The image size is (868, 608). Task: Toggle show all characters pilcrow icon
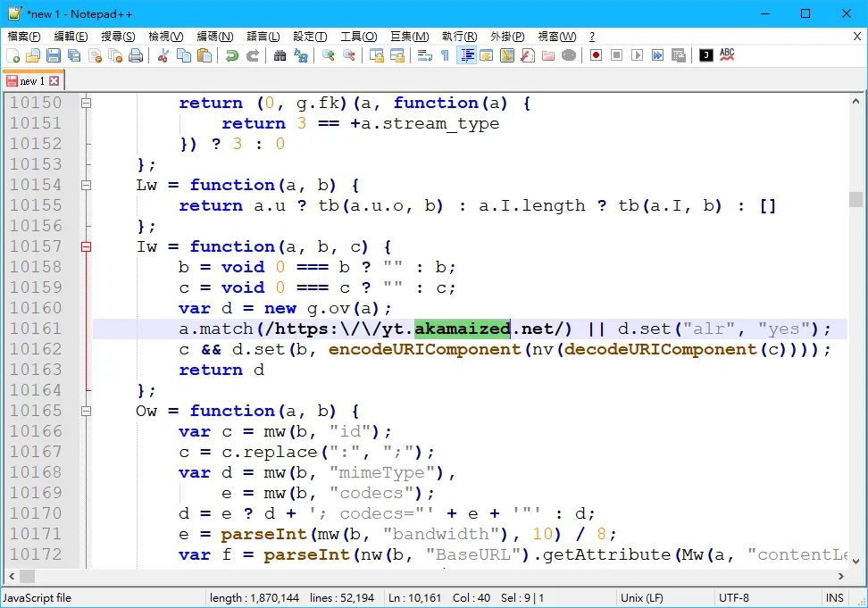pyautogui.click(x=445, y=55)
